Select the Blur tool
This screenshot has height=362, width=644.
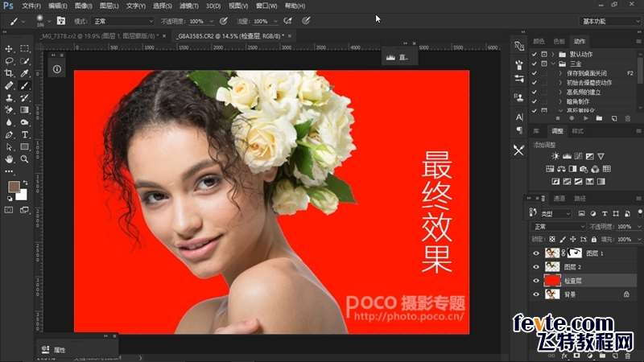[9, 122]
